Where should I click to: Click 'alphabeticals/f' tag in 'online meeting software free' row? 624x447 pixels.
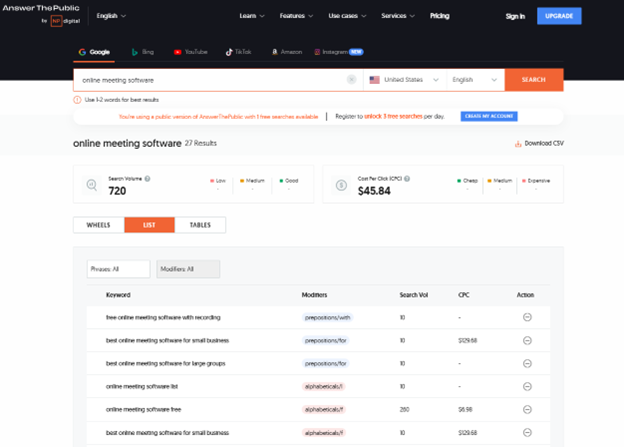coord(324,410)
